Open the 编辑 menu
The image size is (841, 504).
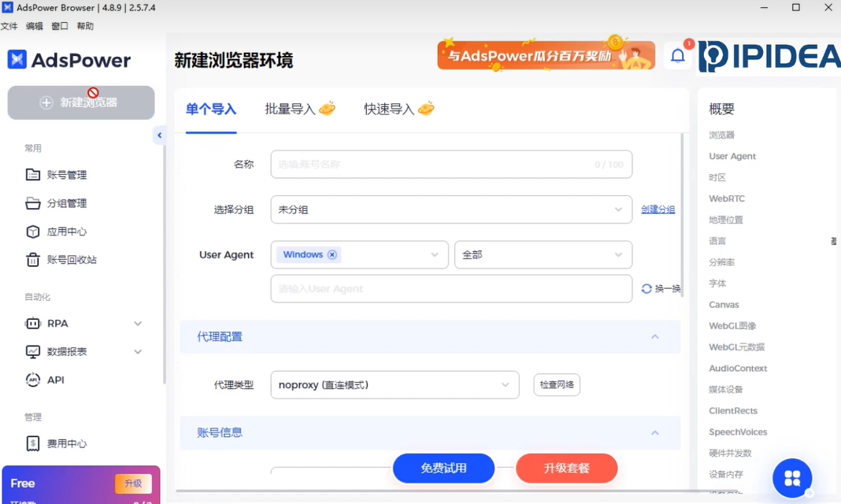click(35, 26)
